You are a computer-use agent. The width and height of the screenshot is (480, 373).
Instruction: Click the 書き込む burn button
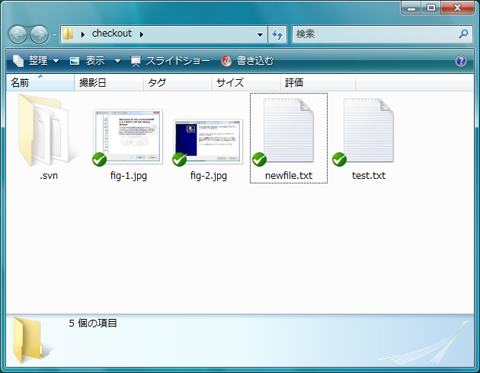(x=247, y=61)
